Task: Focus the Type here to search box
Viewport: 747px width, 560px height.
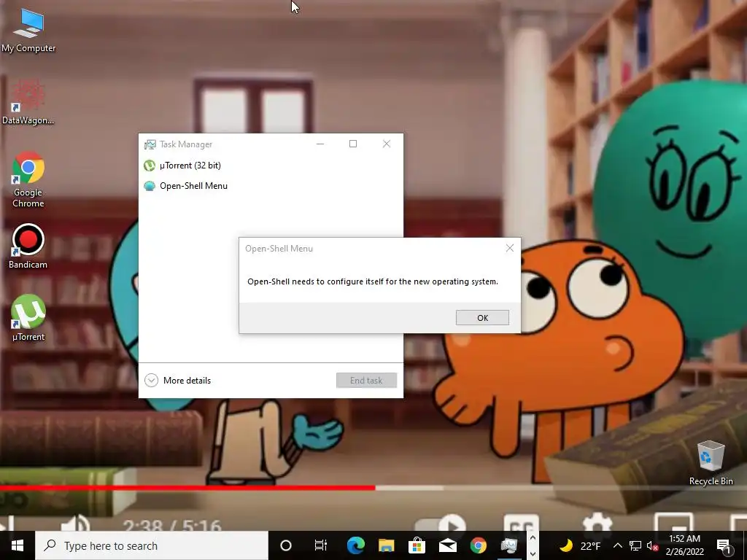Action: 152,545
